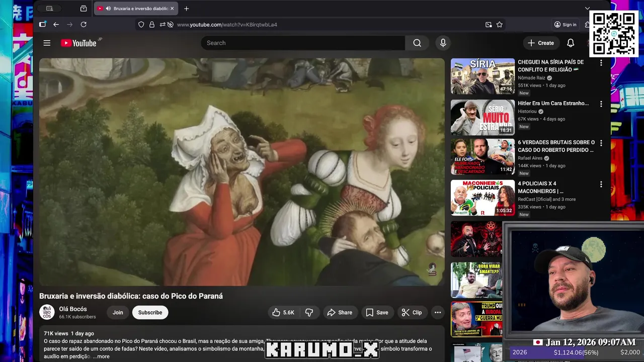The height and width of the screenshot is (362, 644).
Task: Open the Olá Bocós channel avatar
Action: [x=47, y=312]
